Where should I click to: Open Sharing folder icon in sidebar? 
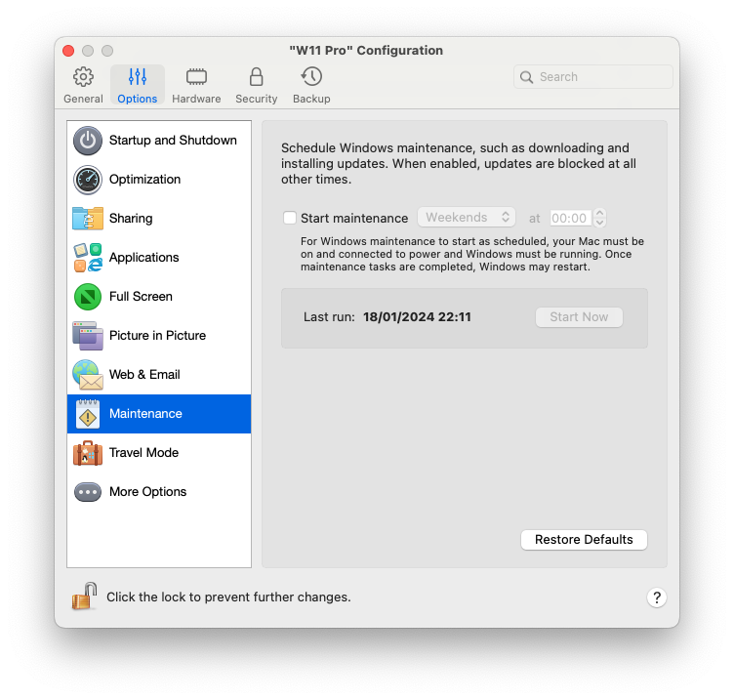click(x=88, y=219)
